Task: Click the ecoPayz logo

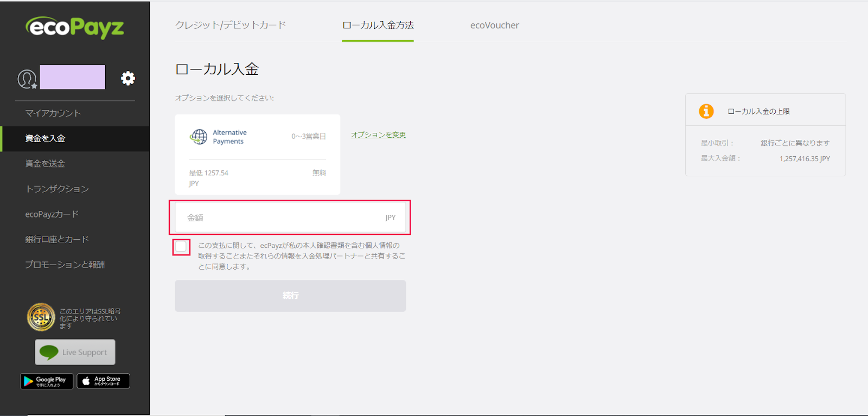Action: (75, 27)
